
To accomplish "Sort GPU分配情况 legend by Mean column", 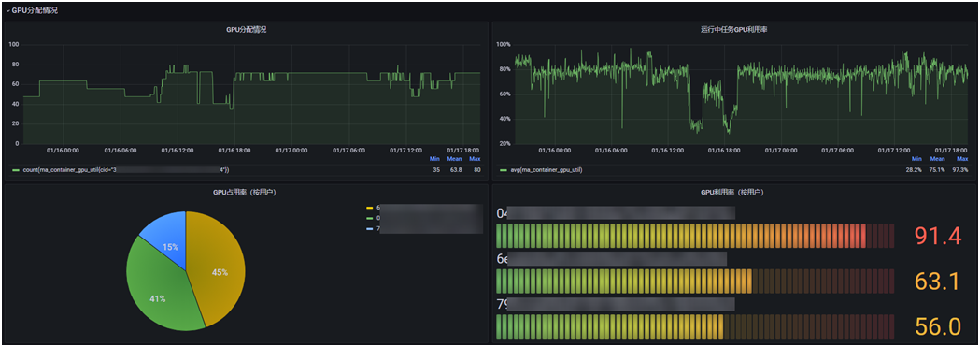I will pos(454,159).
